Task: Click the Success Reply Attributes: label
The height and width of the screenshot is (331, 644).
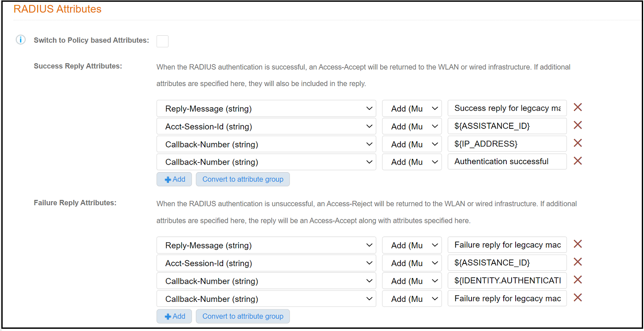Action: [x=78, y=66]
